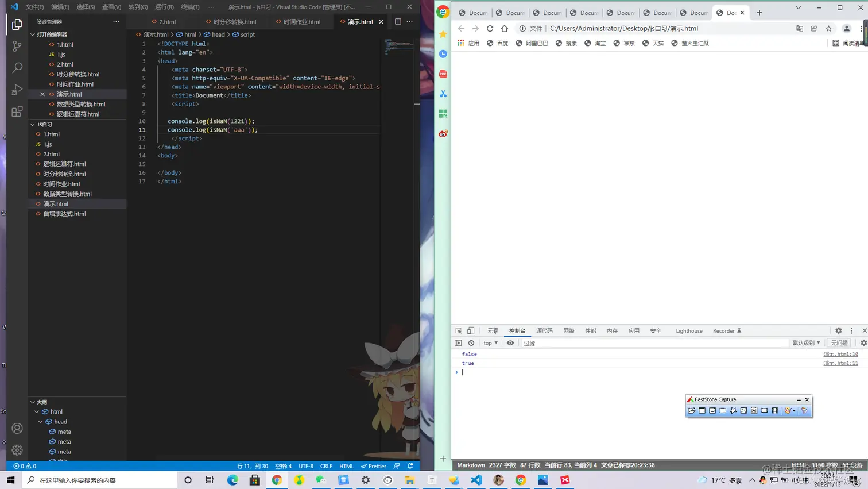Select the inspect element picker in DevTools
The width and height of the screenshot is (868, 489).
click(x=459, y=331)
